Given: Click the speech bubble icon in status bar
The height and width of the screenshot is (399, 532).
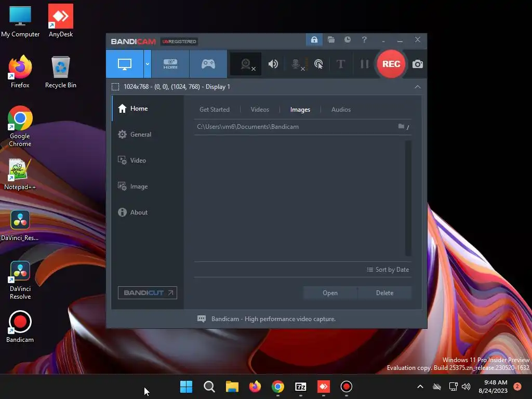Looking at the screenshot, I should 202,319.
